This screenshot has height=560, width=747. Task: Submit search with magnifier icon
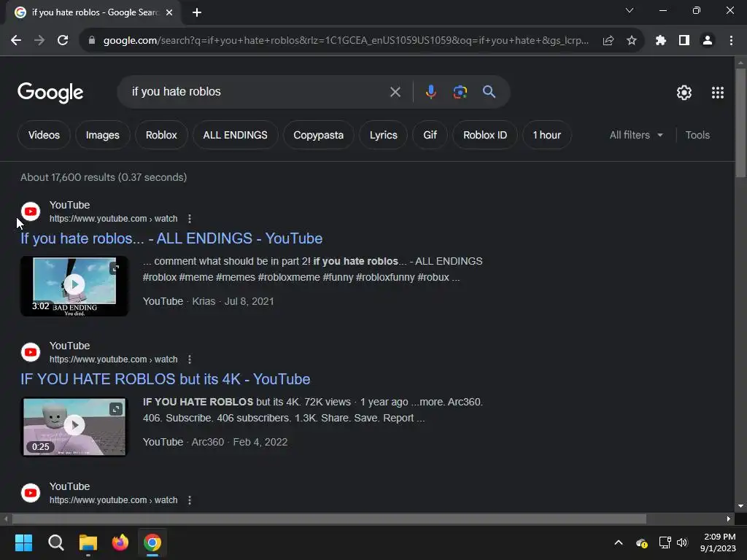[489, 92]
